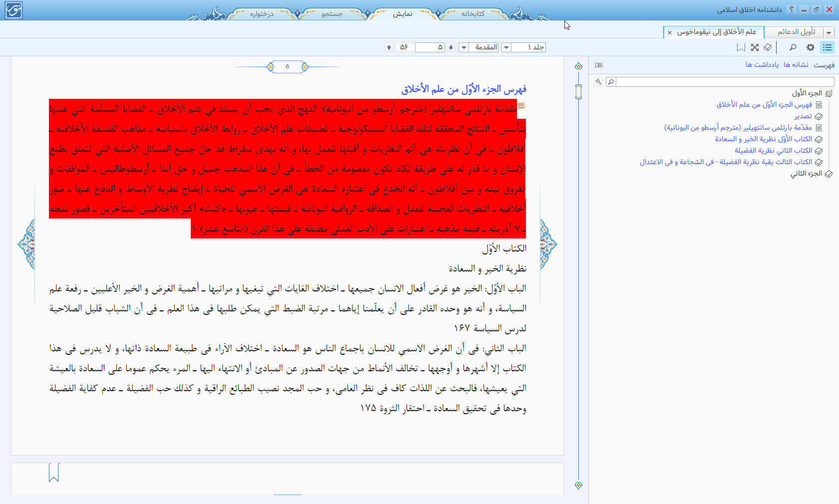Click the previous-page up arrow icon
Image resolution: width=839 pixels, height=504 pixels.
(x=389, y=47)
